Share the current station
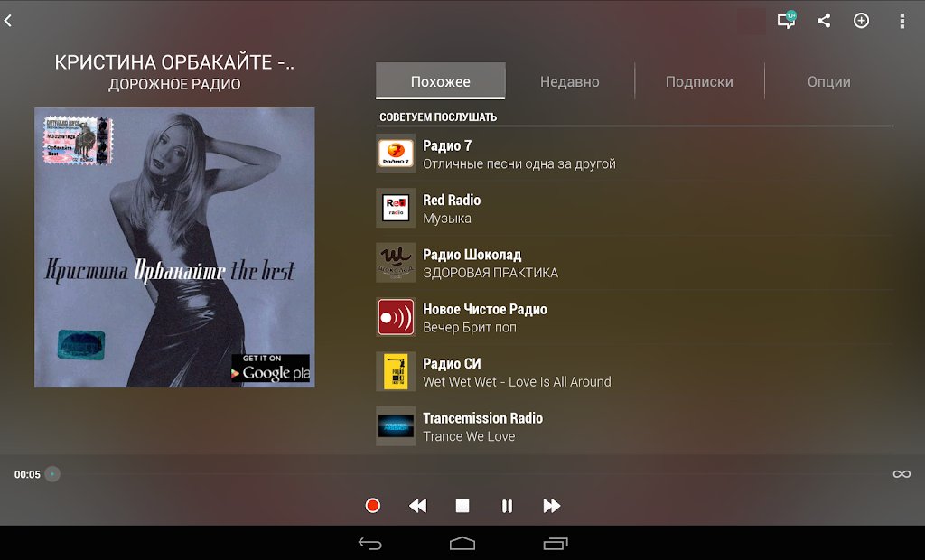The image size is (925, 560). 823,20
